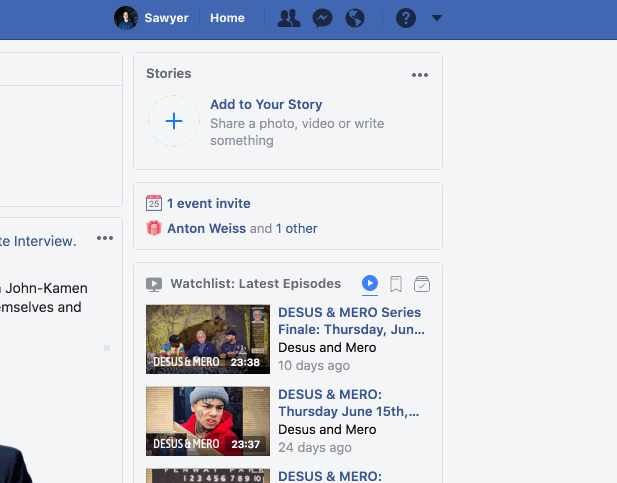The width and height of the screenshot is (617, 483).
Task: Click the '10 days ago' timestamp
Action: [314, 365]
